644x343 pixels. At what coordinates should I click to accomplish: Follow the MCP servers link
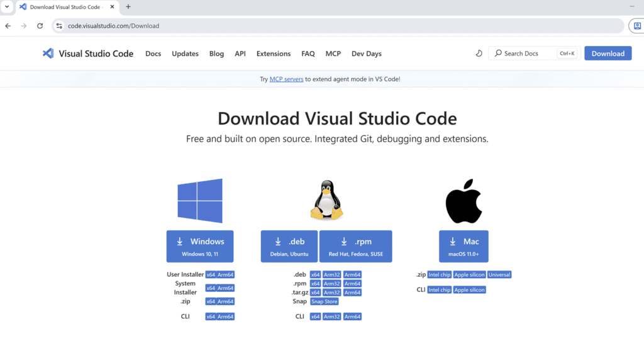point(286,79)
